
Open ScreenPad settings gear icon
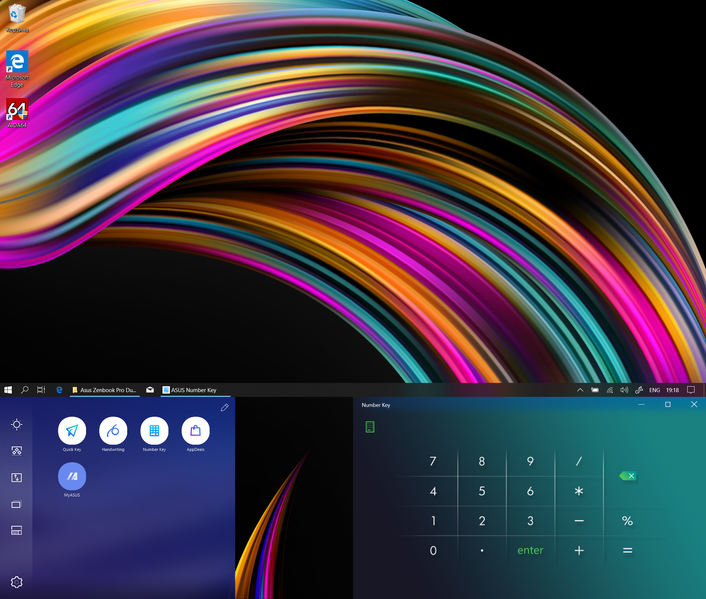click(x=17, y=582)
